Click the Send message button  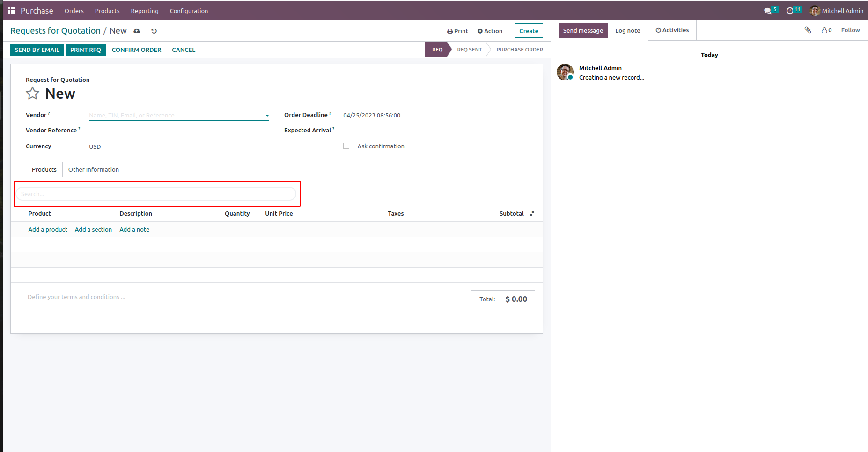click(583, 30)
